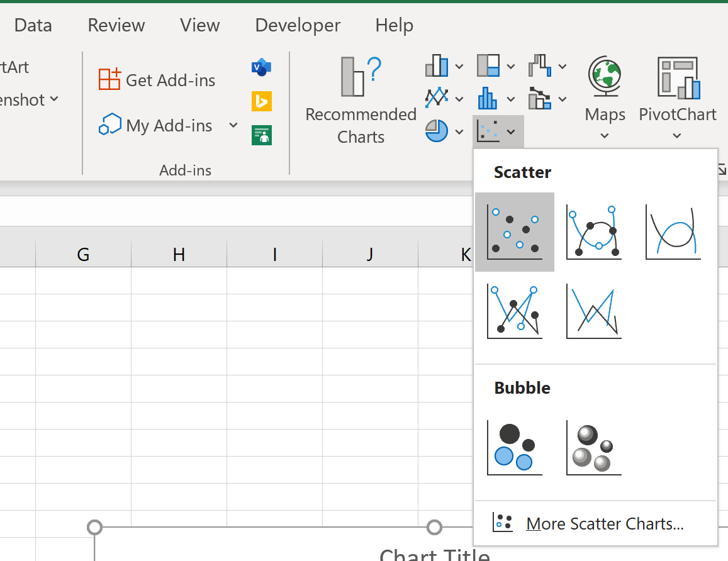Select Scatter with Straight Lines and Markers
The width and height of the screenshot is (728, 561).
(515, 311)
